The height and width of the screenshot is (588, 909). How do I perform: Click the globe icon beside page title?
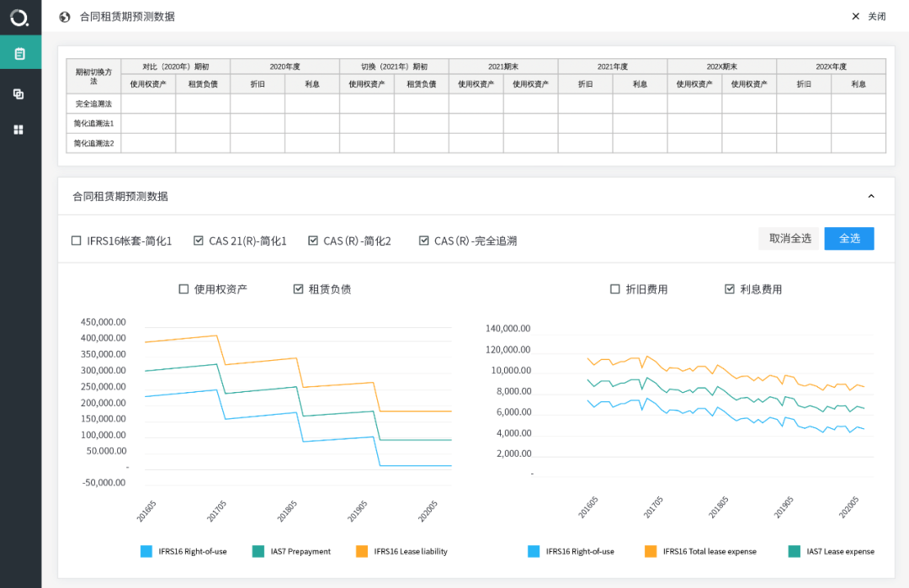65,17
